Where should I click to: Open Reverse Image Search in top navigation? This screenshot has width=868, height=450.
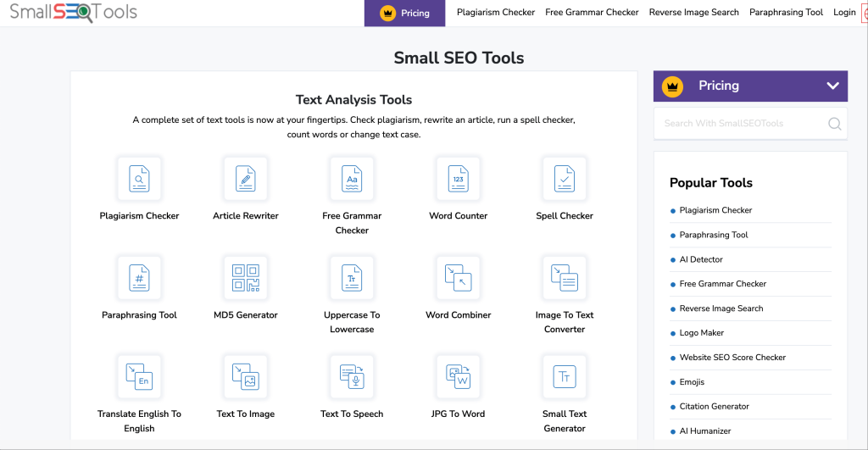(x=693, y=12)
